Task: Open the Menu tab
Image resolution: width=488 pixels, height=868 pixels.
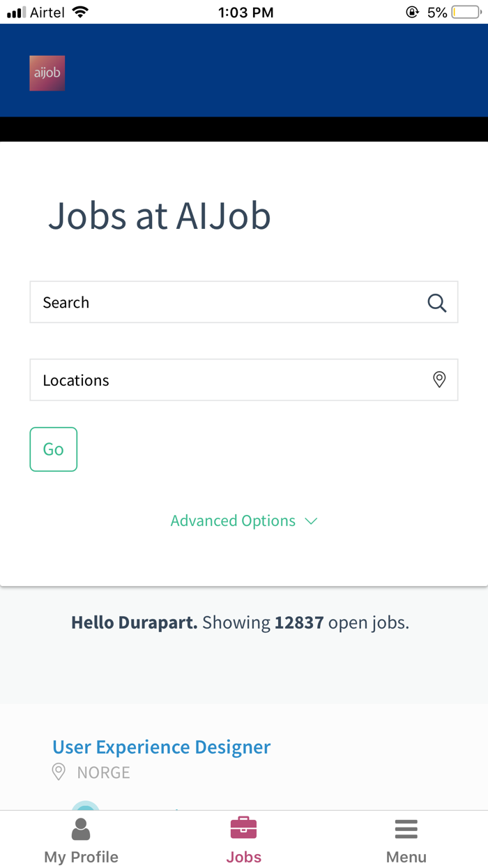Action: [x=406, y=841]
